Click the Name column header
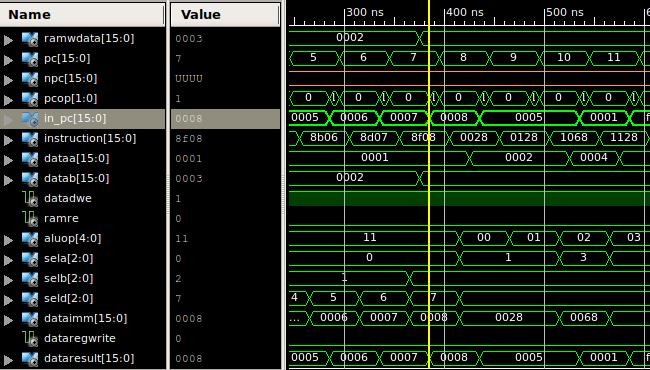Viewport: 650px width, 370px height. click(x=82, y=15)
